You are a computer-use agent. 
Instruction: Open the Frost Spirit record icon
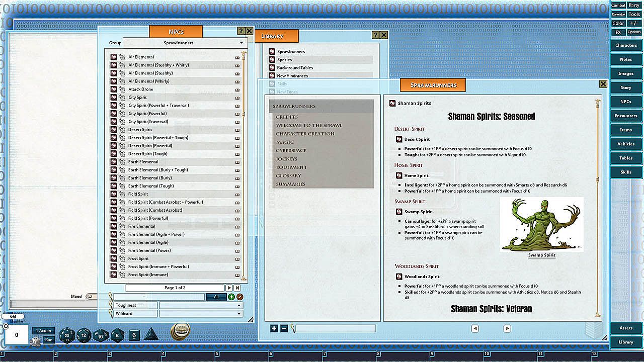114,258
